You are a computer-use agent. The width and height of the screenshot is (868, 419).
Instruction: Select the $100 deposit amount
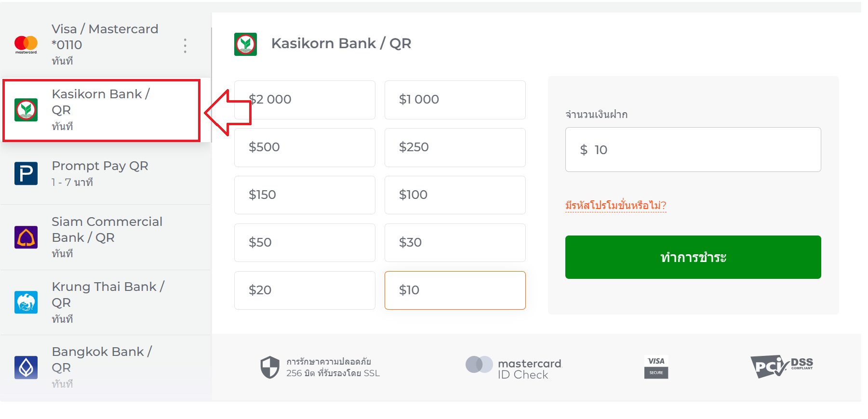point(455,195)
